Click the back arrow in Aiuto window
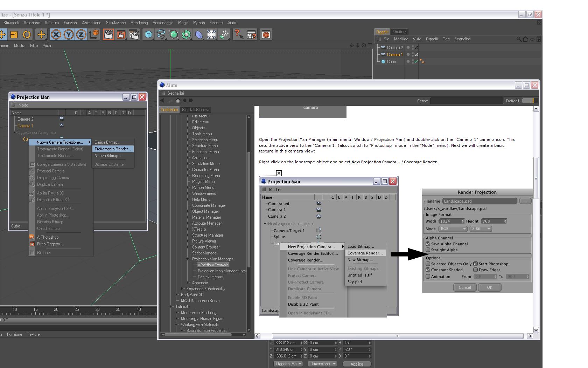The image size is (588, 368). tap(162, 101)
